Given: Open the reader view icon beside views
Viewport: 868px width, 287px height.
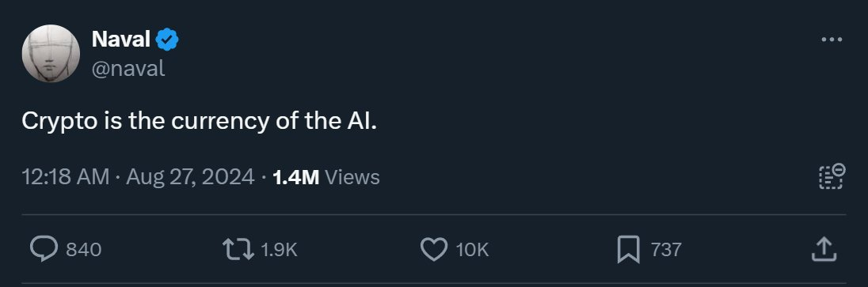Looking at the screenshot, I should tap(832, 177).
